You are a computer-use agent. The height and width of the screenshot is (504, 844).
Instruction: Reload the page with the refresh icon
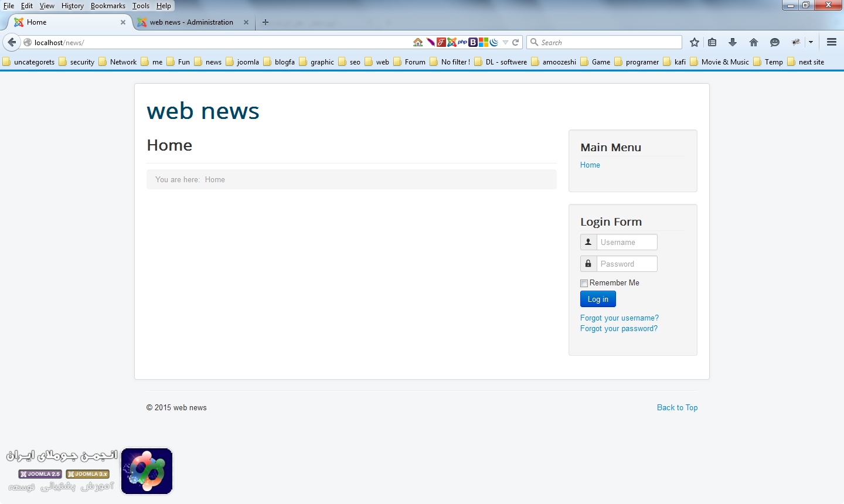coord(516,42)
